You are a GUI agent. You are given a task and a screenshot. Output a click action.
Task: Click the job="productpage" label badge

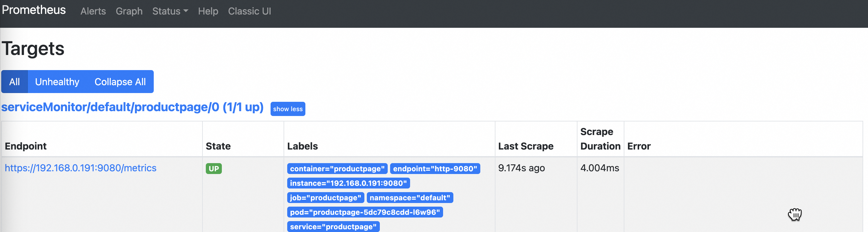[x=325, y=198]
